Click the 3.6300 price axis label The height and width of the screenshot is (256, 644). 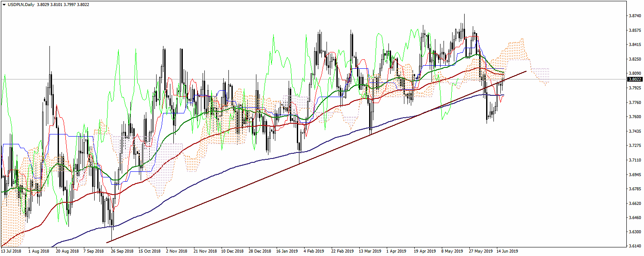(x=634, y=232)
